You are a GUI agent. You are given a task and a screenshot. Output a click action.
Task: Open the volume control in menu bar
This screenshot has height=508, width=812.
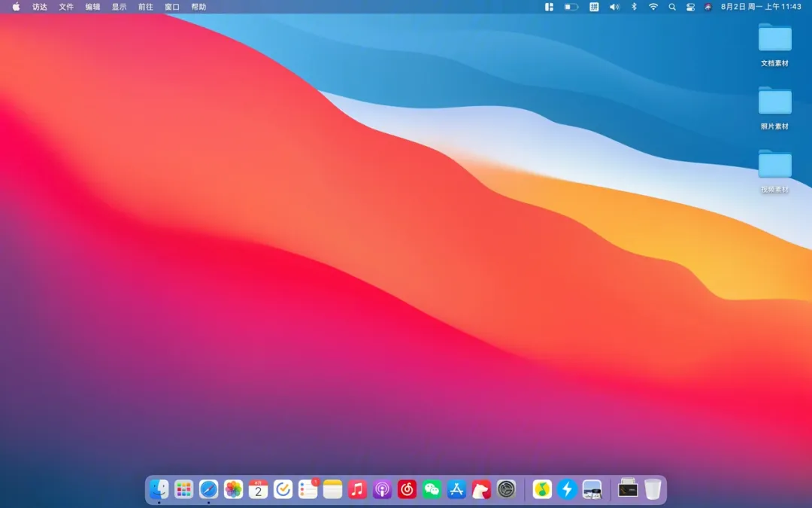click(x=614, y=7)
